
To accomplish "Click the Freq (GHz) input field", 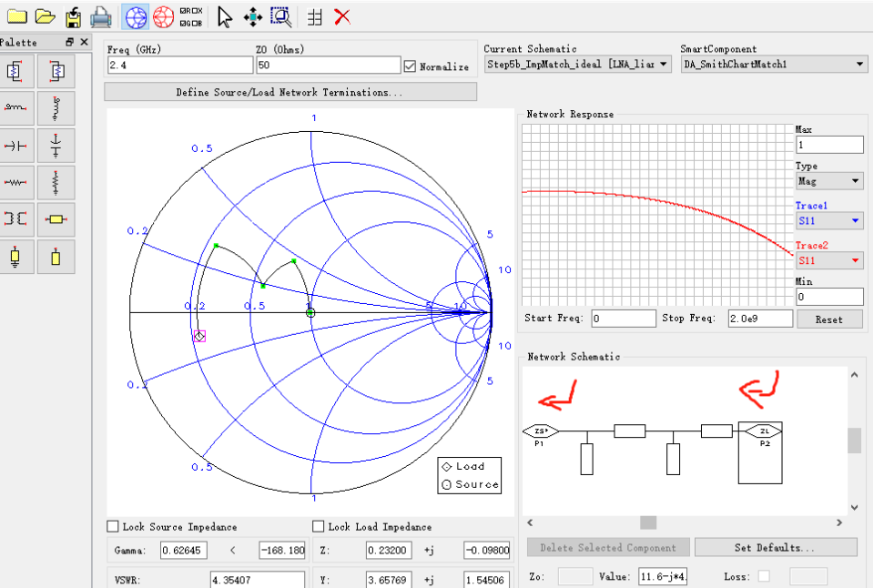I will point(180,65).
